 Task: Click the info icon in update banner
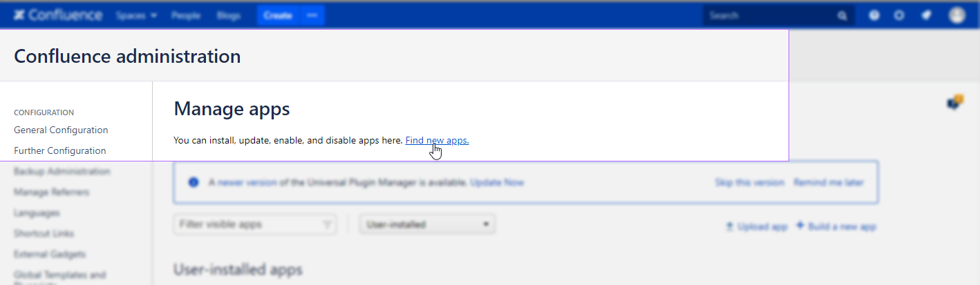[194, 183]
